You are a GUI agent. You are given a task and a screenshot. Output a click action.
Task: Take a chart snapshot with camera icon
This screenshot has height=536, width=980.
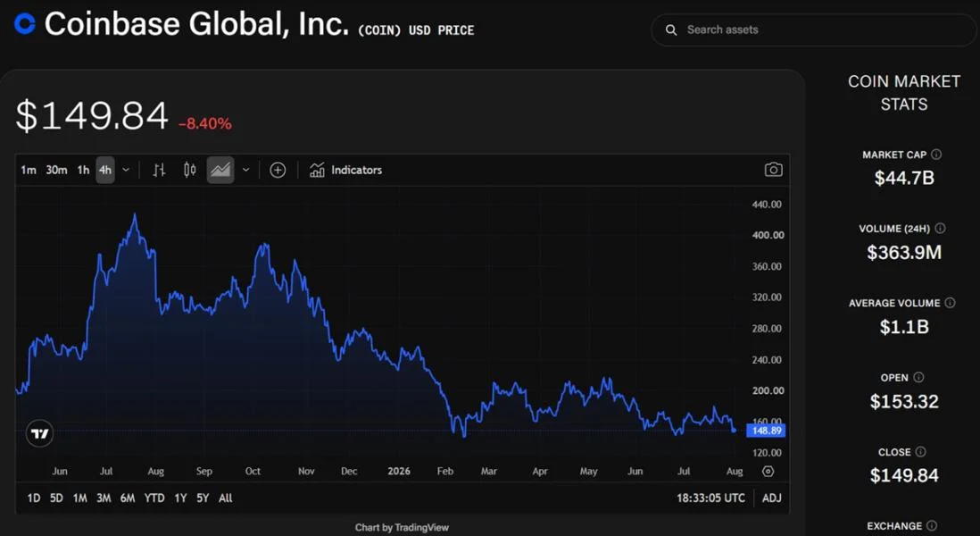[773, 170]
